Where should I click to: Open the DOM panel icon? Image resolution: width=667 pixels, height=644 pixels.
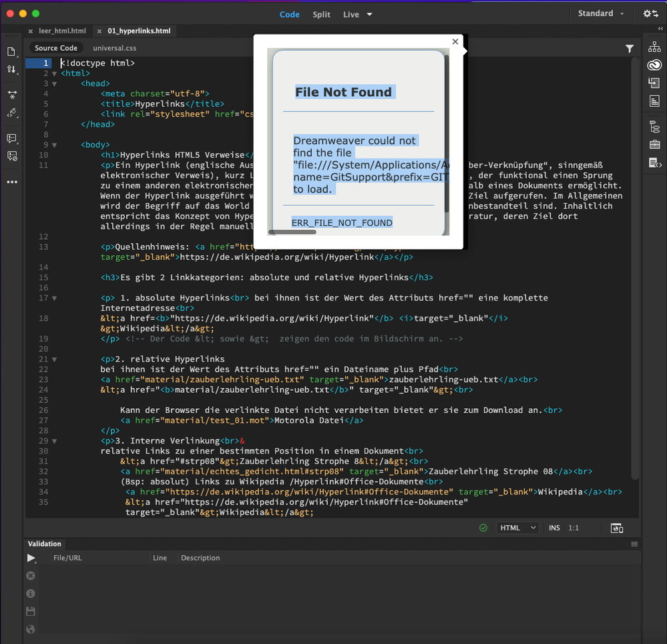pos(654,127)
